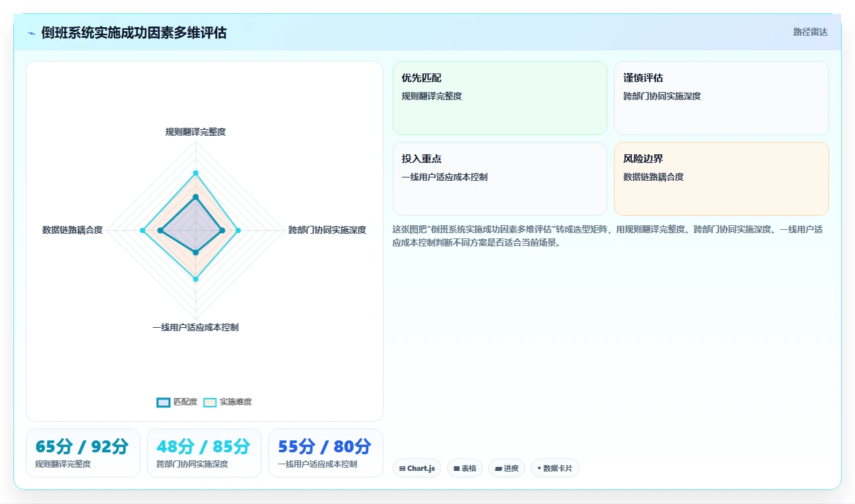Click the lightning icon beside the page title
Viewport: 855px width, 504px height.
coord(32,33)
